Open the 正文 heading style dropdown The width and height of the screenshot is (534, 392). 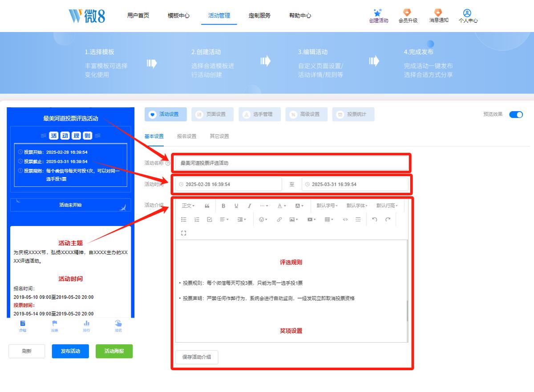point(188,206)
